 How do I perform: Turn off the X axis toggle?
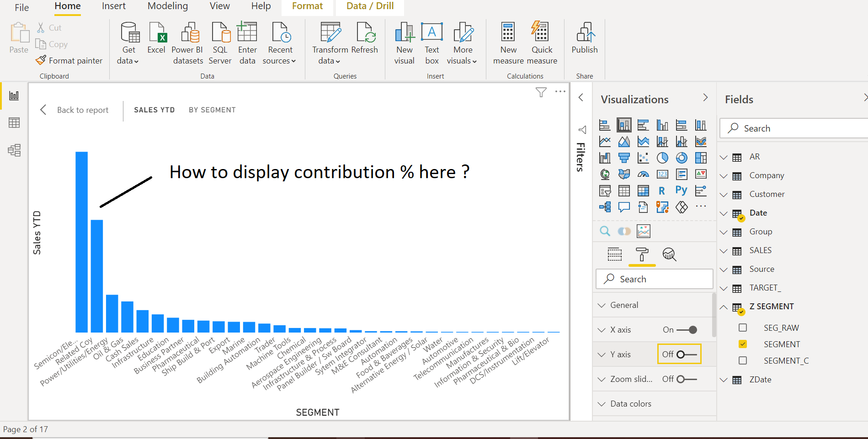[x=687, y=330]
